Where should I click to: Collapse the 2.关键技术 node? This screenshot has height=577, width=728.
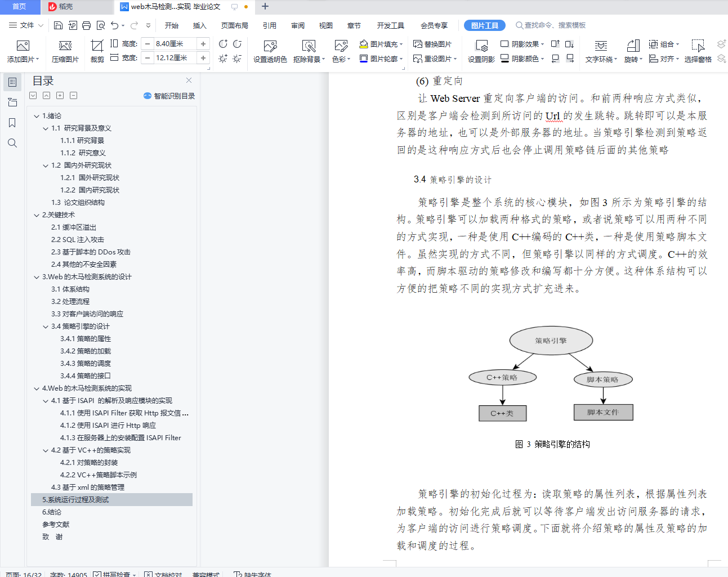coord(37,215)
